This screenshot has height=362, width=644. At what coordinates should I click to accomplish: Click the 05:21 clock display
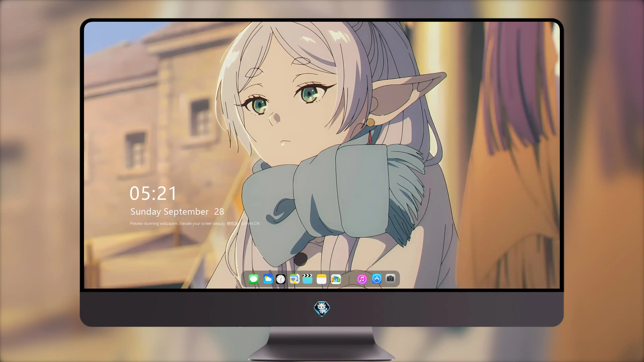pos(153,193)
